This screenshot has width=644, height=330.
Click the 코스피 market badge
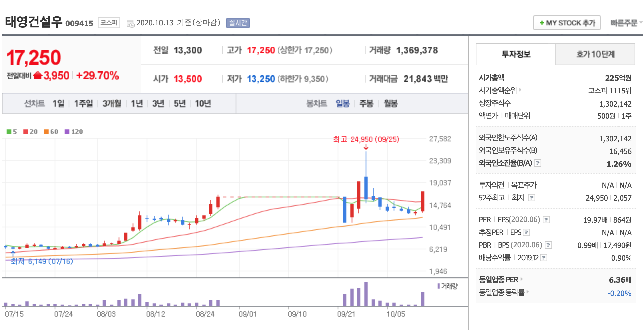pyautogui.click(x=109, y=23)
